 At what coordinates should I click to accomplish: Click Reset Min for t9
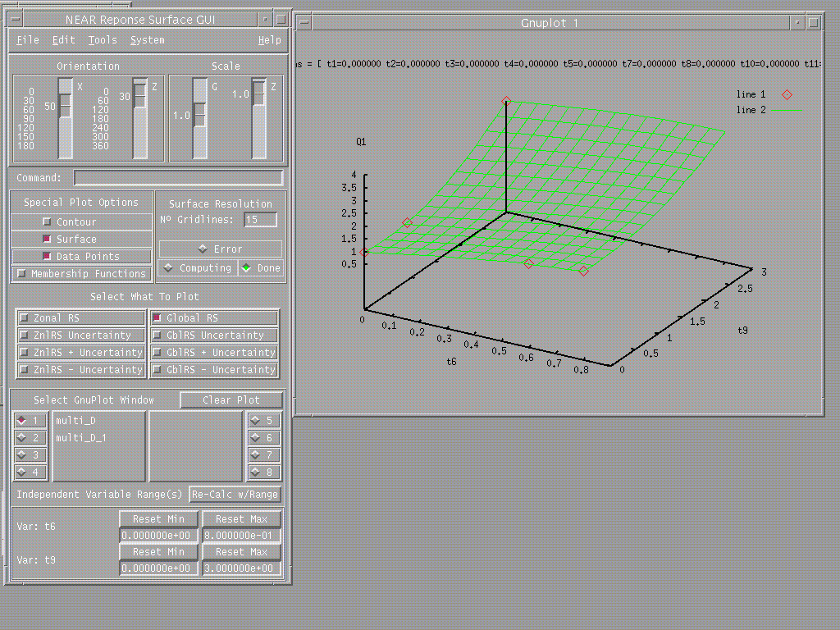coord(158,552)
